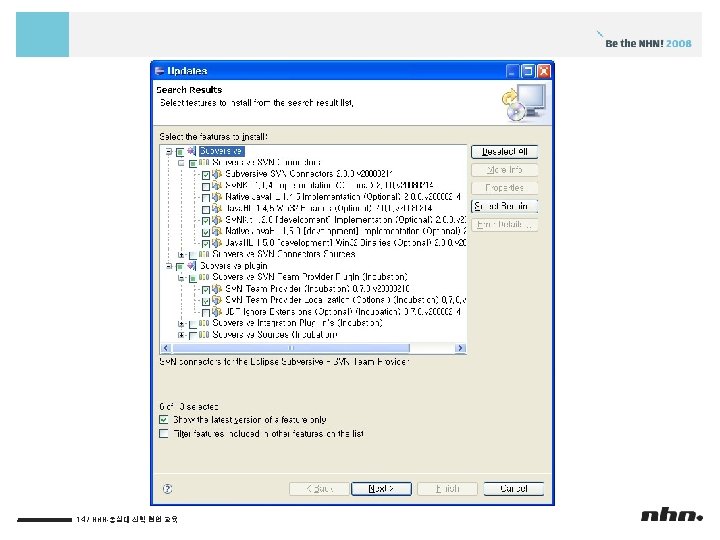Click feature icon of JDT Ignore Extensions

pyautogui.click(x=217, y=312)
